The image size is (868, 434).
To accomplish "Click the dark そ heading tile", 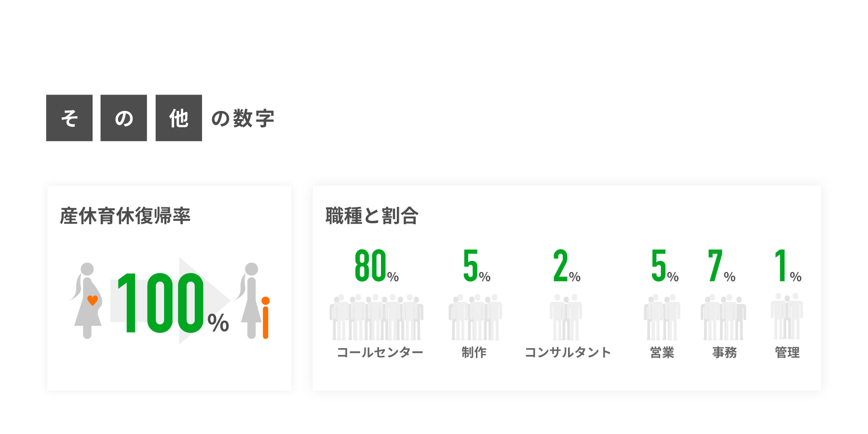I will point(69,118).
